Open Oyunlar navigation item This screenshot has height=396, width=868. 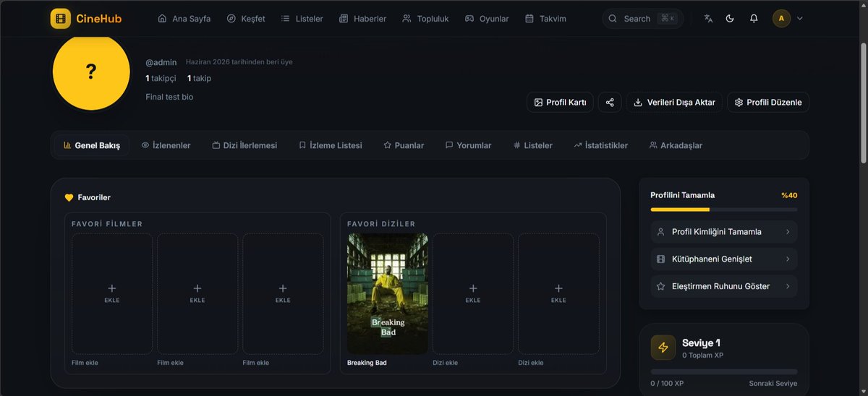coord(486,18)
